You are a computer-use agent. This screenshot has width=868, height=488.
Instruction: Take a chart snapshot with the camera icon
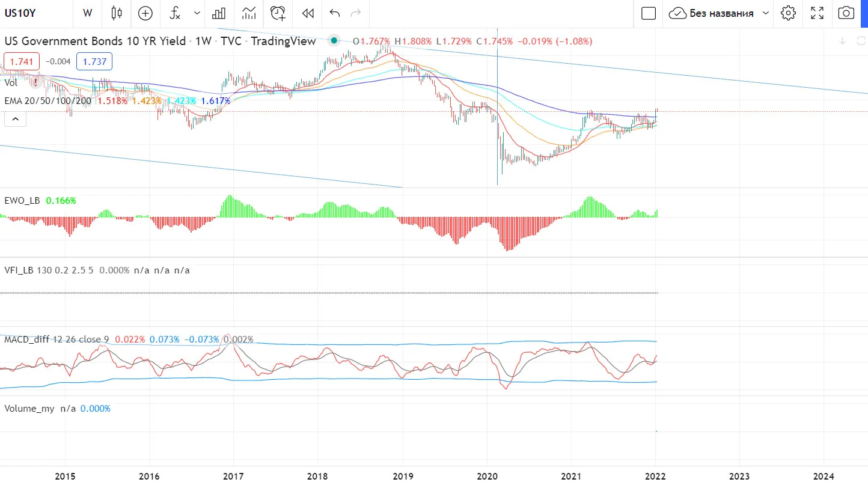point(846,13)
